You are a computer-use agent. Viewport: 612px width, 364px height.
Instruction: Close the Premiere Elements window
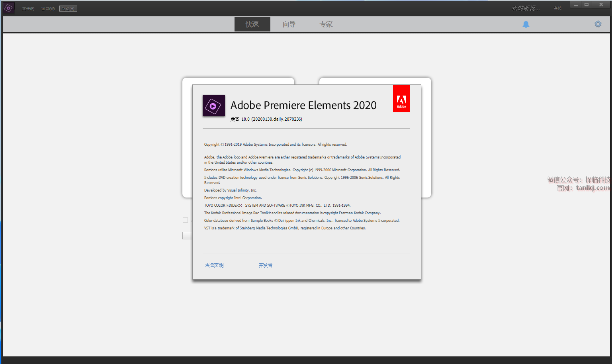click(x=601, y=5)
